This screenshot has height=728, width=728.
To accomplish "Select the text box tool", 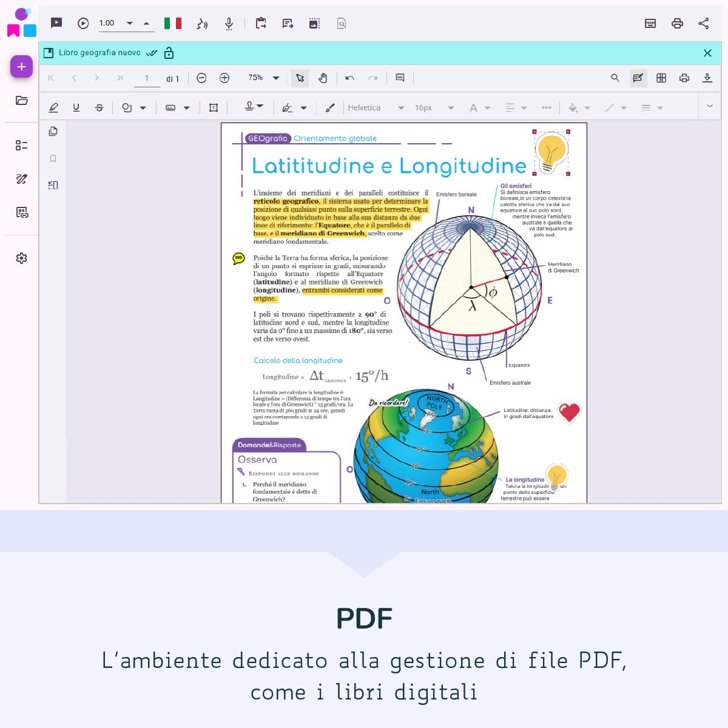I will pyautogui.click(x=214, y=107).
